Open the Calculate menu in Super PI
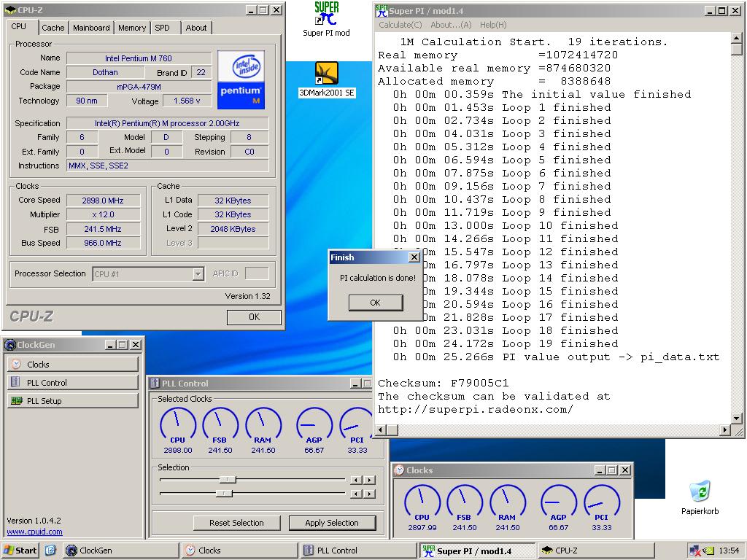This screenshot has width=747, height=560. (x=400, y=25)
